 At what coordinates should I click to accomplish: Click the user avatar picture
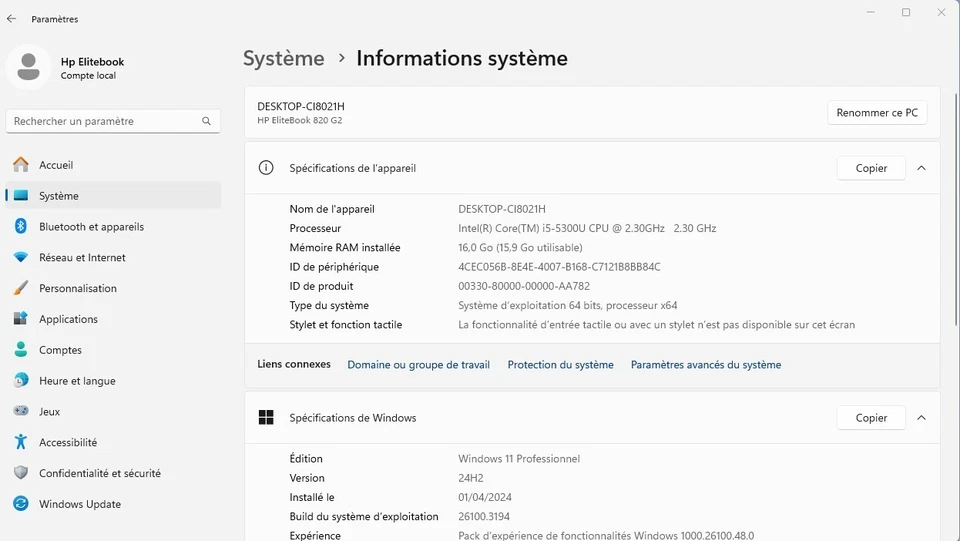pos(28,67)
